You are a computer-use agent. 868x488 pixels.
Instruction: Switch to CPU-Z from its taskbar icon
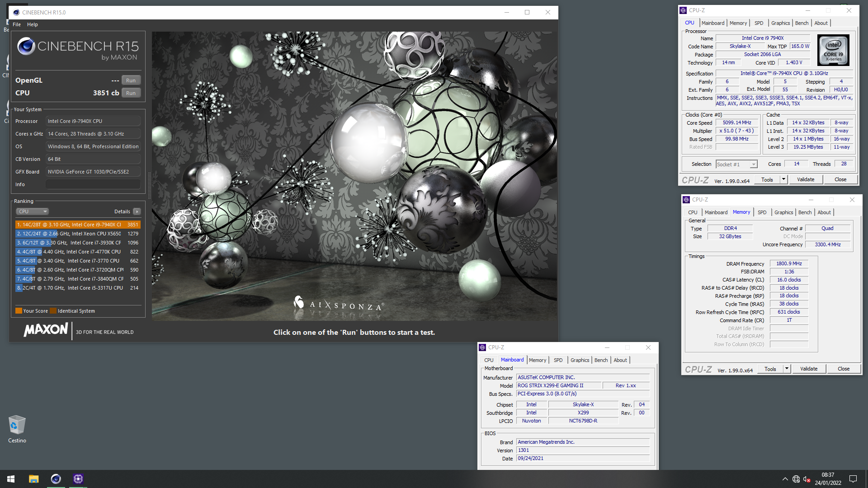point(78,479)
